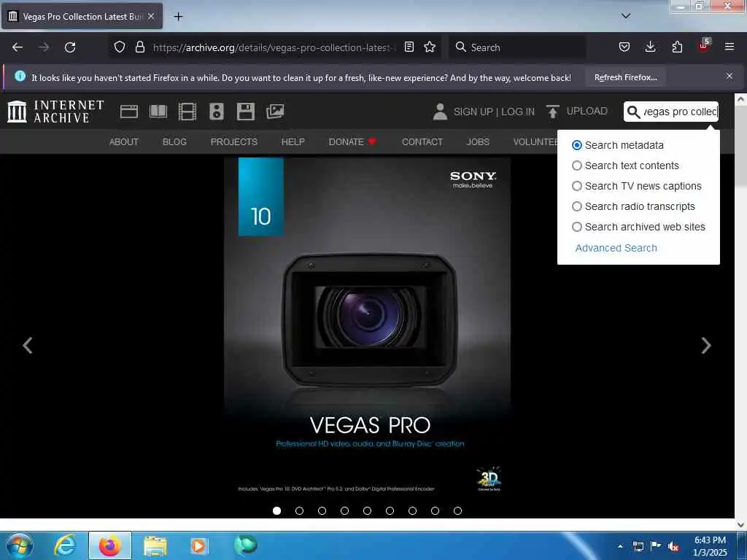747x560 pixels.
Task: Open the HELP menu item
Action: (x=293, y=142)
